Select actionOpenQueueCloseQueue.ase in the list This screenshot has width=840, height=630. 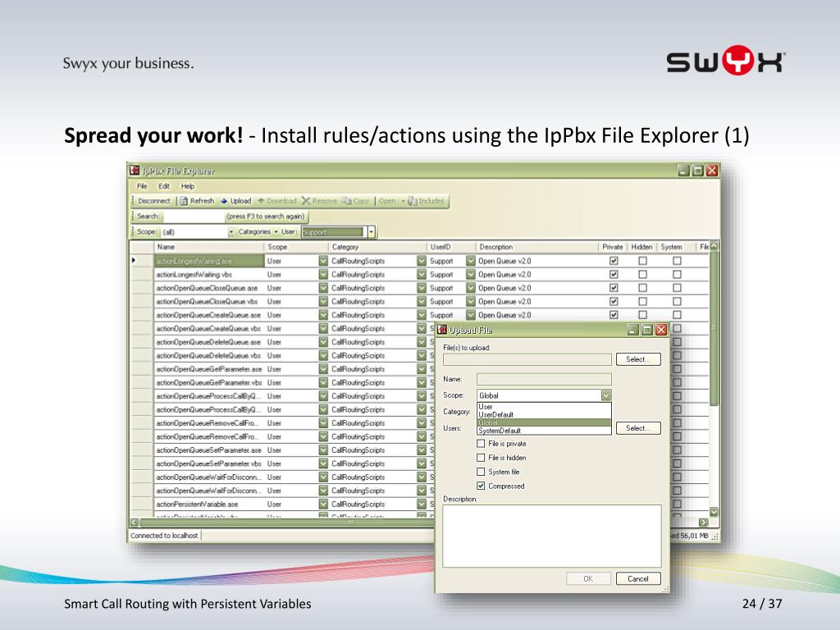tap(209, 288)
